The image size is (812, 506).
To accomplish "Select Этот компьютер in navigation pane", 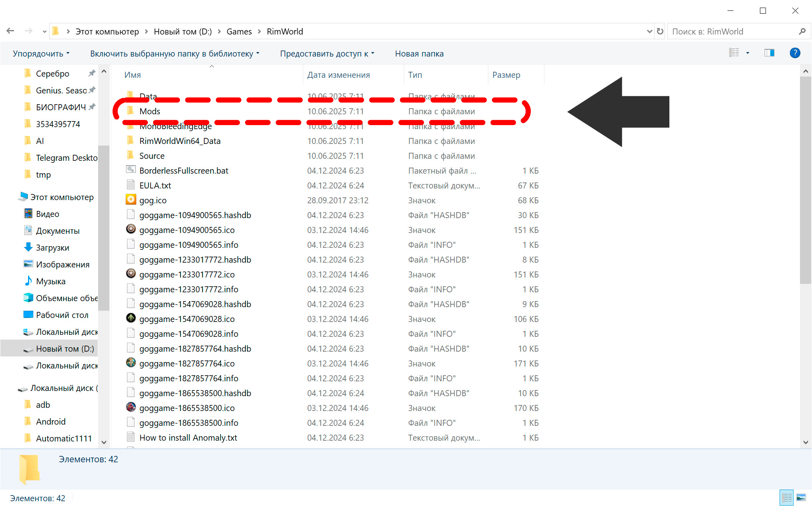I will tap(62, 197).
